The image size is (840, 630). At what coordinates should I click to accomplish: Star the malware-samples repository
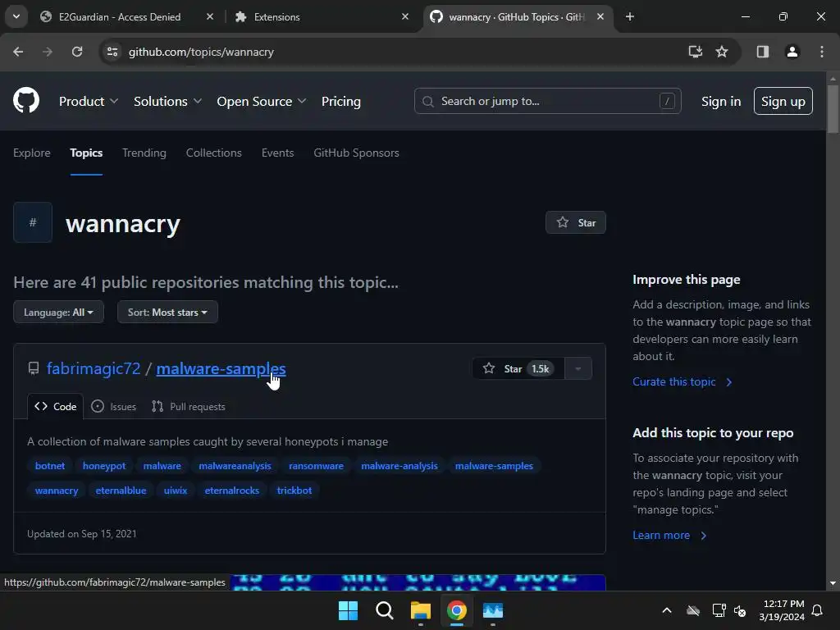[518, 368]
